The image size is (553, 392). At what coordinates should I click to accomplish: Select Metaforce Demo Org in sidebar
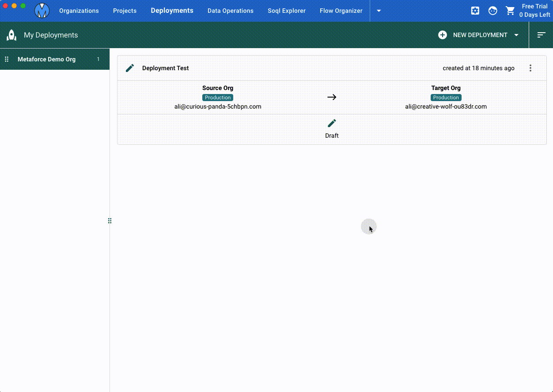point(55,59)
